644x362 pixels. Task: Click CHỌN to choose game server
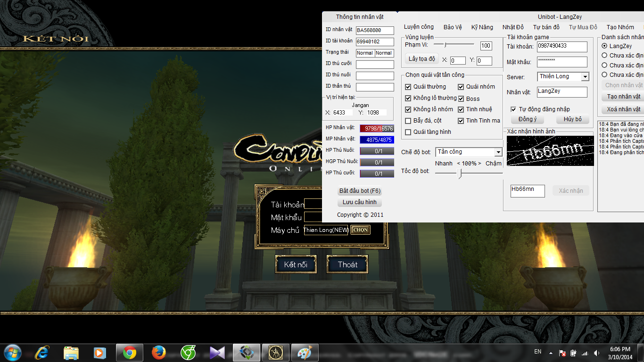click(x=360, y=230)
